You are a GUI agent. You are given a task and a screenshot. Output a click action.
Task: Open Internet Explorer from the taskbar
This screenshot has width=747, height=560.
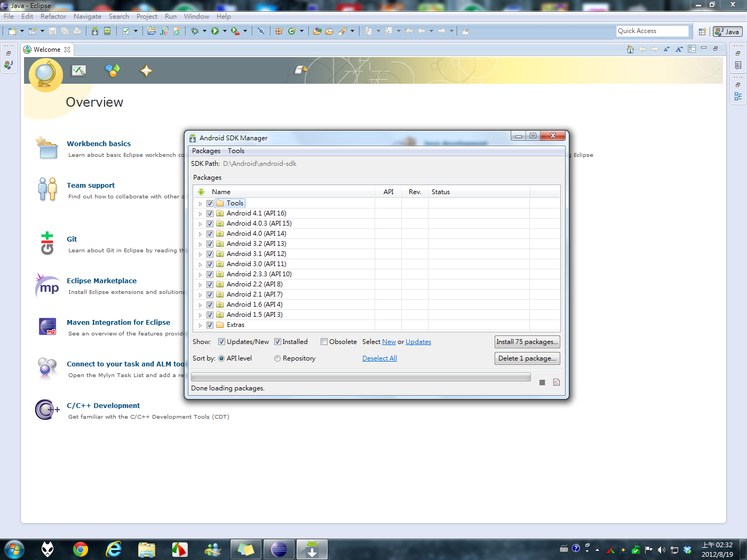coord(114,549)
